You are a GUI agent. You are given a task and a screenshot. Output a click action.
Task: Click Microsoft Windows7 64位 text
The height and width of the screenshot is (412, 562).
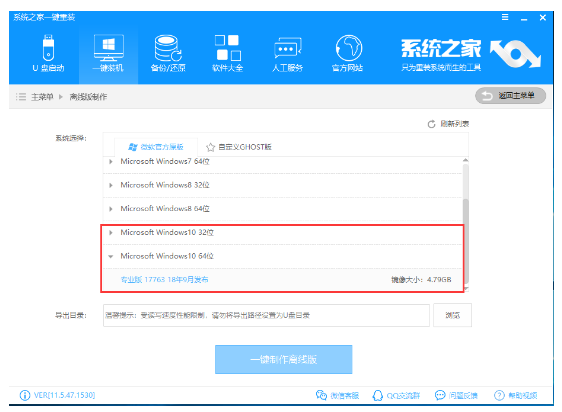[165, 161]
